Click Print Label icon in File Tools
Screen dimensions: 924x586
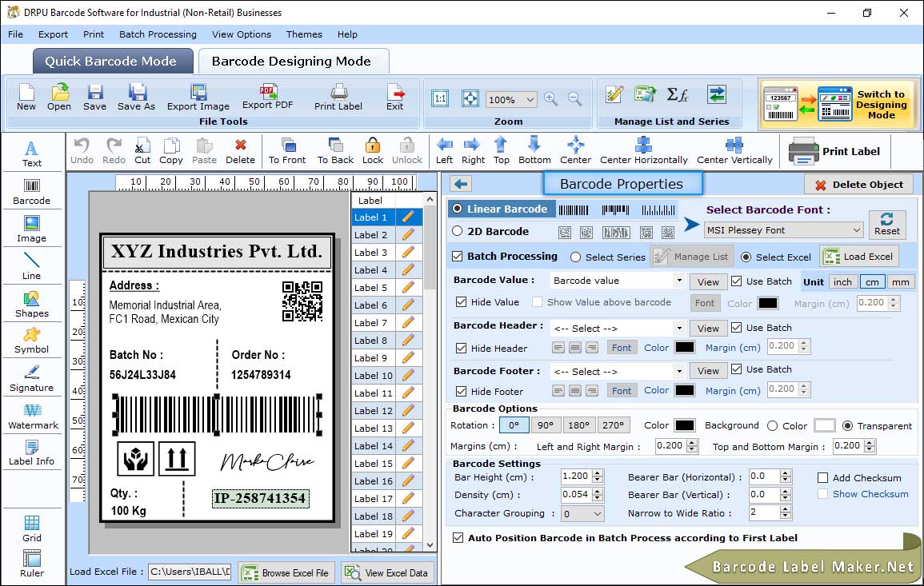(x=338, y=98)
